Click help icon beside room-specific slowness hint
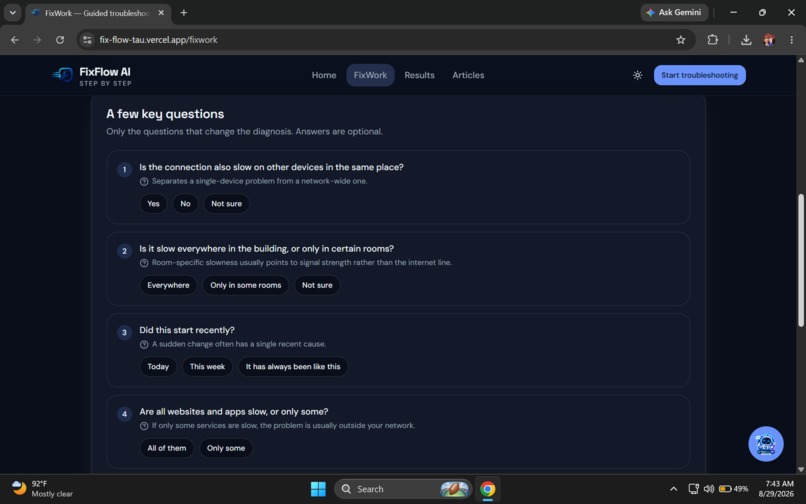Image resolution: width=806 pixels, height=504 pixels. (x=144, y=263)
